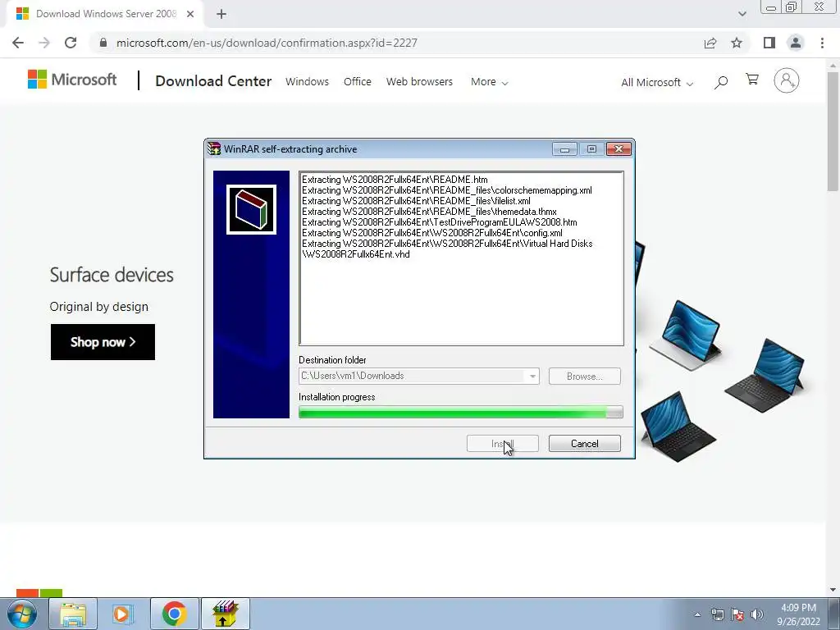The height and width of the screenshot is (630, 840).
Task: Click the Installation progress bar
Action: pyautogui.click(x=461, y=412)
